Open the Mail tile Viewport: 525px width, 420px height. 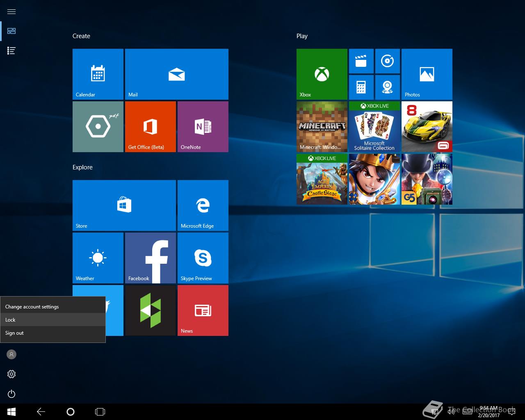tap(177, 74)
